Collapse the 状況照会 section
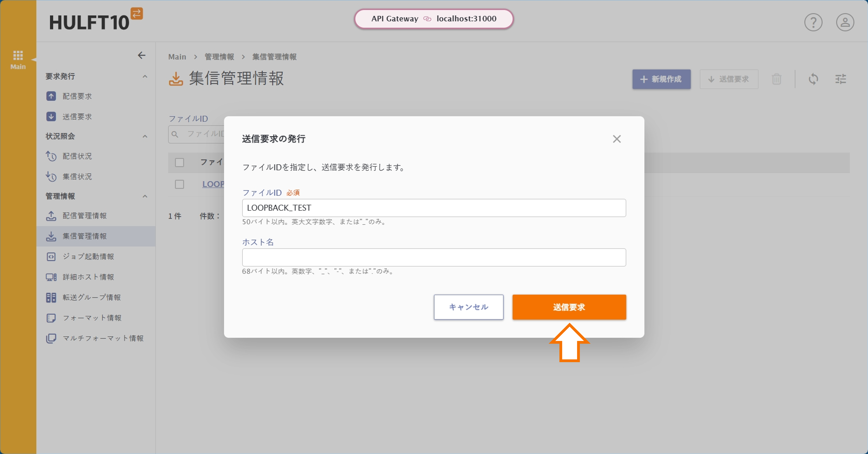The width and height of the screenshot is (868, 454). (145, 136)
